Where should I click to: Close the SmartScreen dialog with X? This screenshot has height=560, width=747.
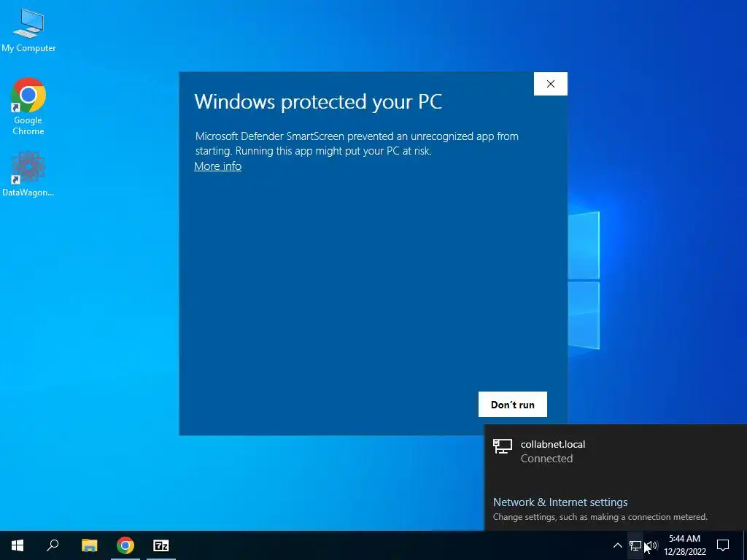click(x=551, y=84)
